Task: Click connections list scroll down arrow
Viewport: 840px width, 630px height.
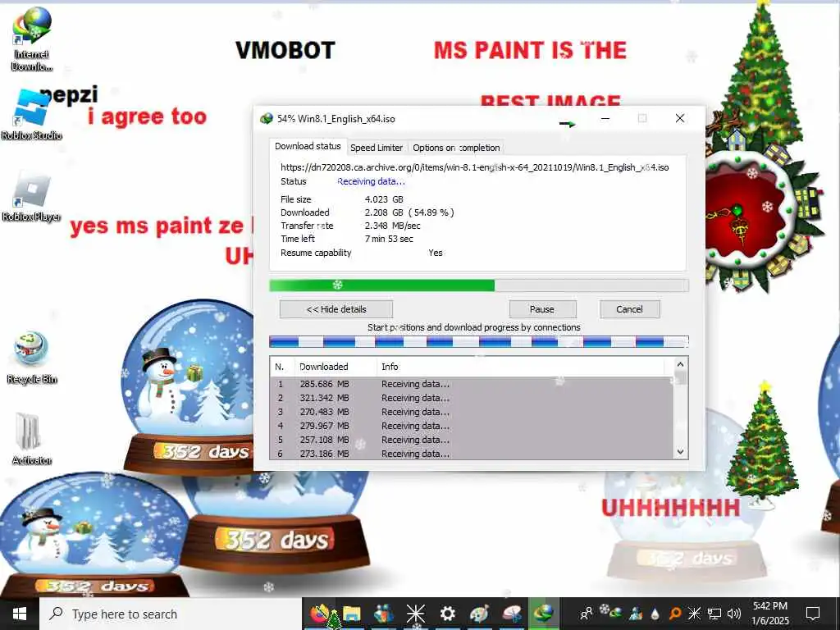Action: [x=680, y=452]
